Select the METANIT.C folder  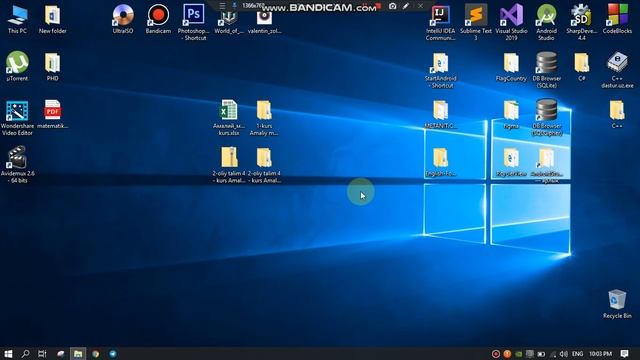tap(440, 114)
